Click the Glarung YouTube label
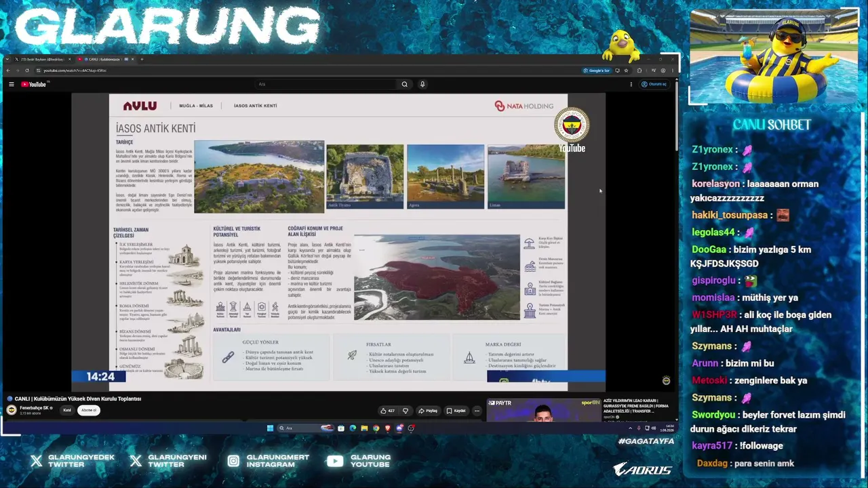This screenshot has height=488, width=868. click(x=371, y=461)
